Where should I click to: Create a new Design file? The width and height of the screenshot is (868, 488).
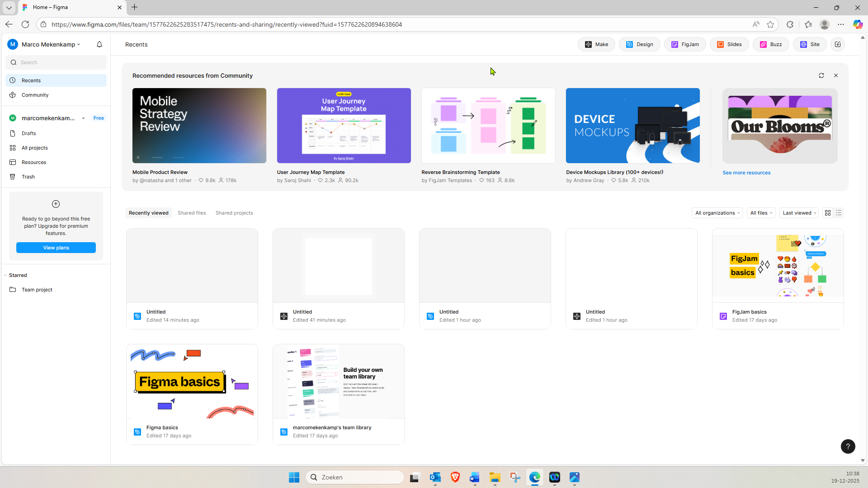coord(640,44)
